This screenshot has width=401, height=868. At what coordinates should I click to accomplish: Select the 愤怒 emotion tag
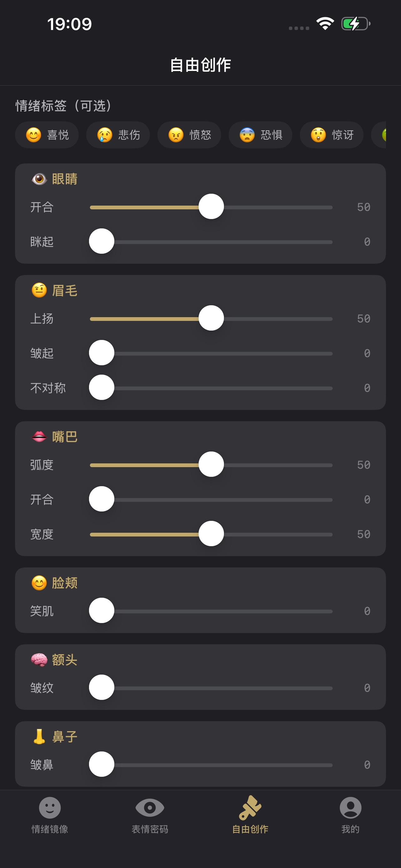(x=189, y=135)
